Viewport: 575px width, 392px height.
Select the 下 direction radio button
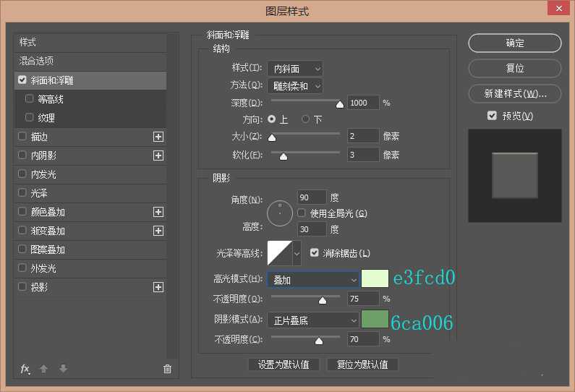tap(306, 119)
